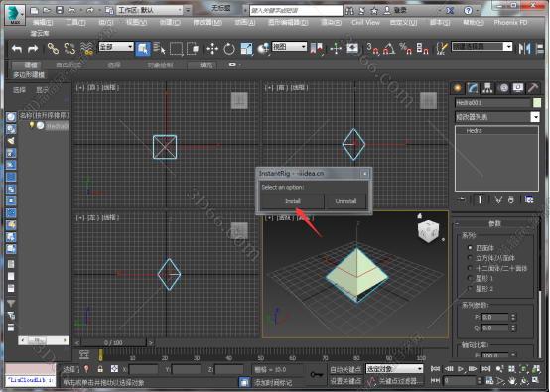
Task: Click the object color swatch
Action: (x=537, y=103)
